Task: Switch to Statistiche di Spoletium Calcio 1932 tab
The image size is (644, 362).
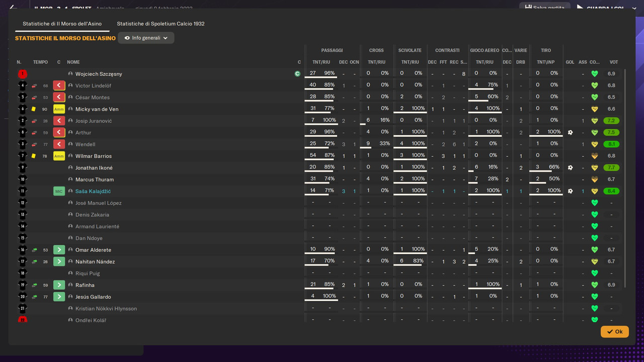Action: click(160, 24)
